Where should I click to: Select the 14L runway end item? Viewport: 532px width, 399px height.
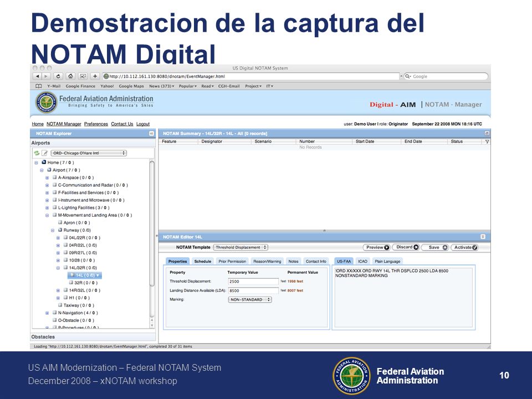[85, 275]
